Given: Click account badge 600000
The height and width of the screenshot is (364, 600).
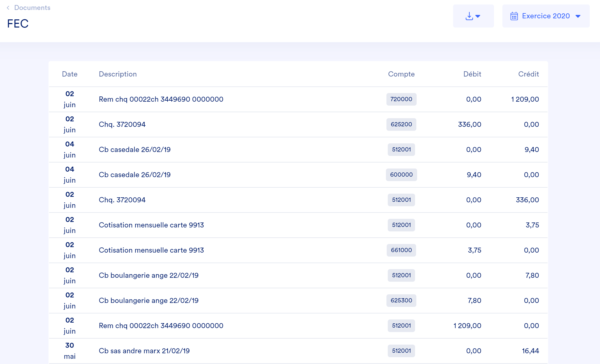Looking at the screenshot, I should [x=401, y=175].
